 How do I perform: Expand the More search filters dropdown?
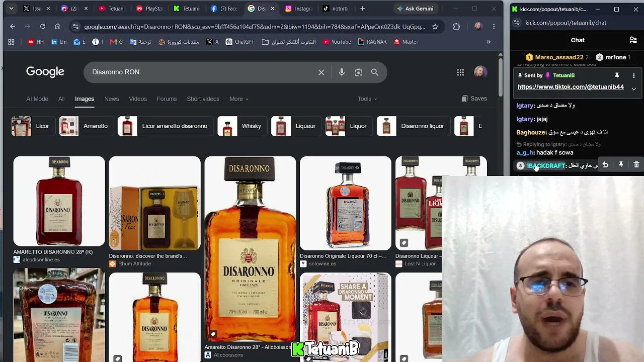pos(238,99)
